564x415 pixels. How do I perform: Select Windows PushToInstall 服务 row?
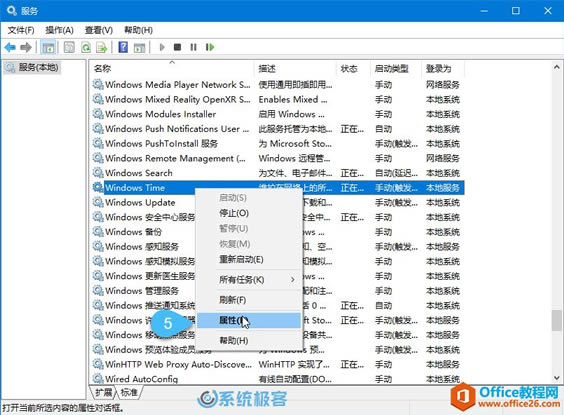162,143
